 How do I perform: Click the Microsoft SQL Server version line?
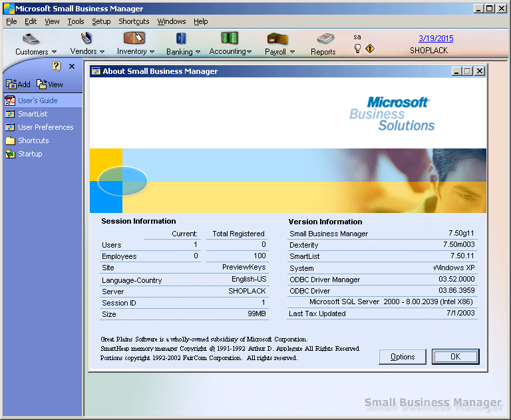coord(391,302)
